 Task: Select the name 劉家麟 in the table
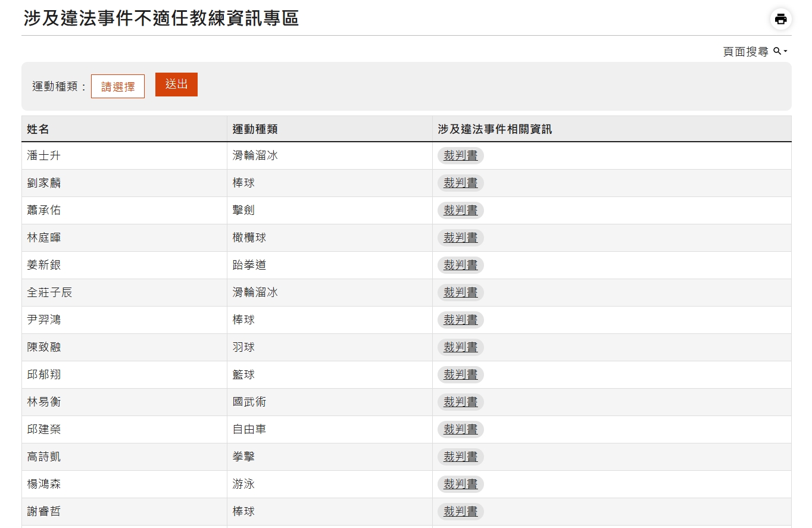[44, 183]
